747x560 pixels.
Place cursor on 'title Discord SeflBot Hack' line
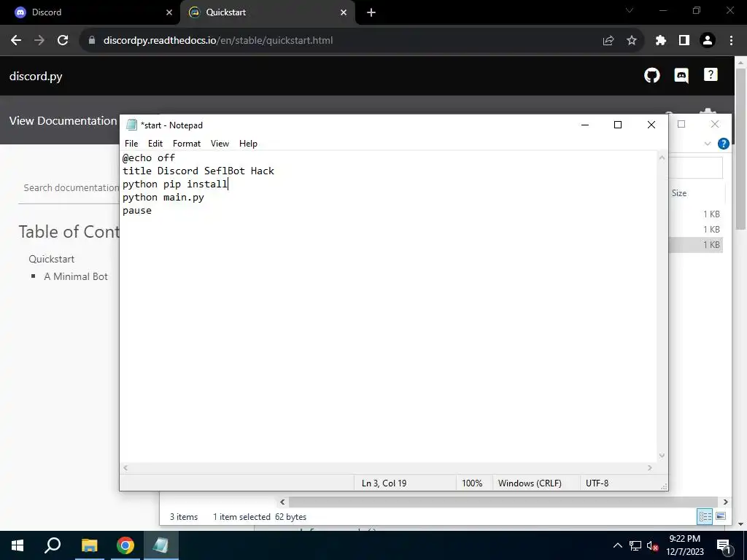click(198, 171)
